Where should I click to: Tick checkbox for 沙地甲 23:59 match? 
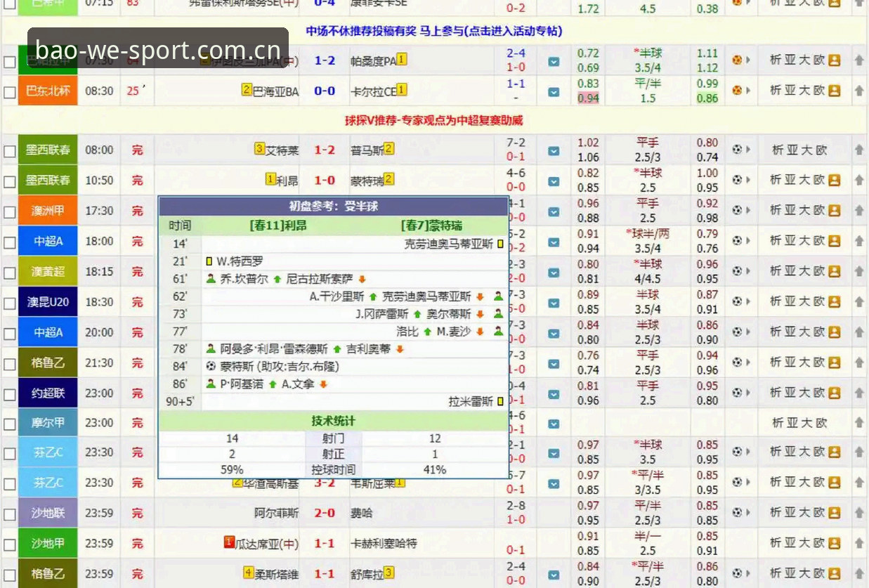pyautogui.click(x=9, y=544)
